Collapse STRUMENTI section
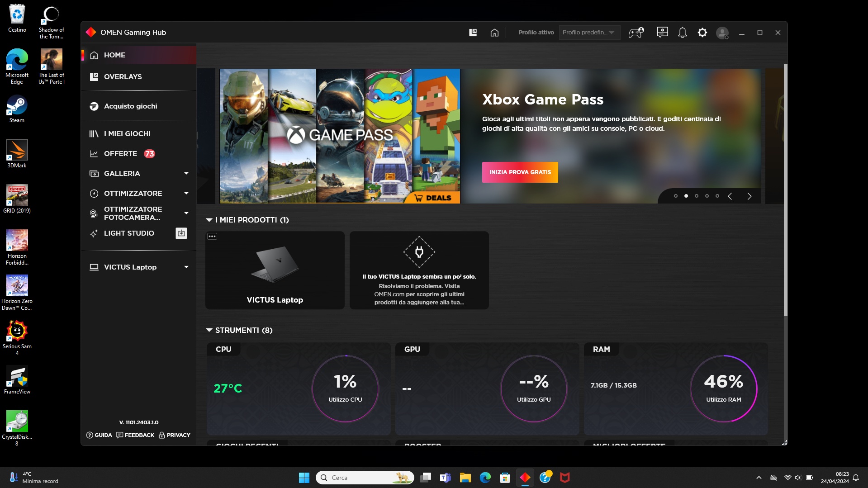 (209, 331)
